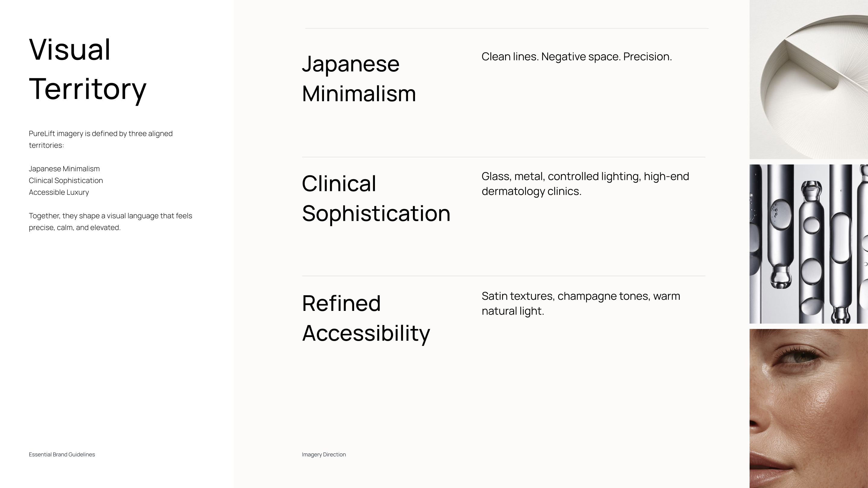
Task: Click the "Together, they shape a visual language" paragraph
Action: pos(110,222)
